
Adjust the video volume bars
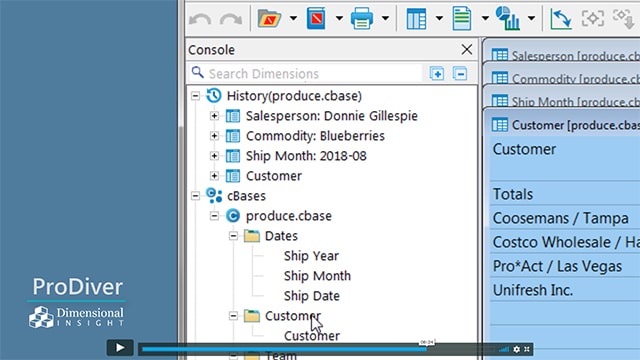[504, 349]
